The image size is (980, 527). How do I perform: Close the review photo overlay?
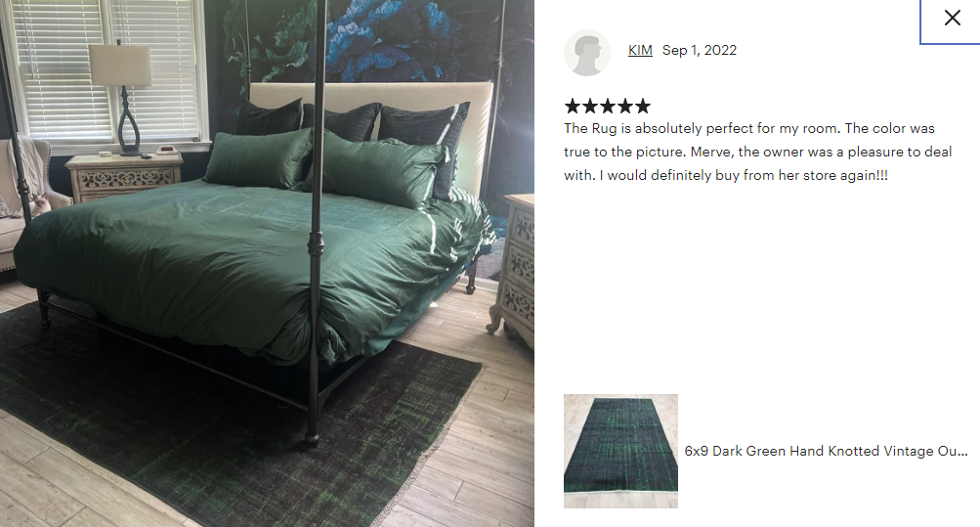(x=952, y=19)
